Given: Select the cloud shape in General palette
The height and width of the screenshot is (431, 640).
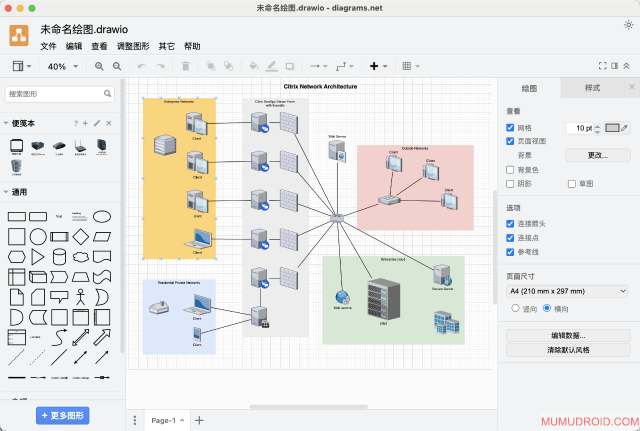Looking at the screenshot, I should (80, 257).
